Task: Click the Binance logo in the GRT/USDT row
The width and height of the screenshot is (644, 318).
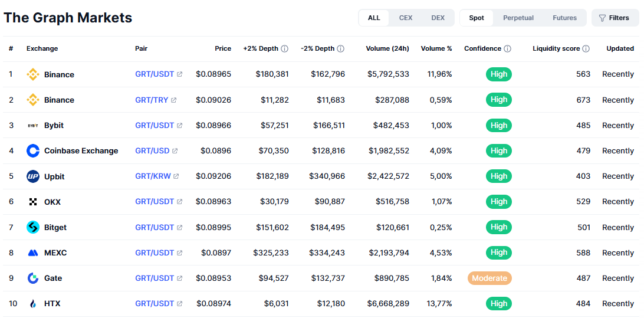Action: coord(33,74)
